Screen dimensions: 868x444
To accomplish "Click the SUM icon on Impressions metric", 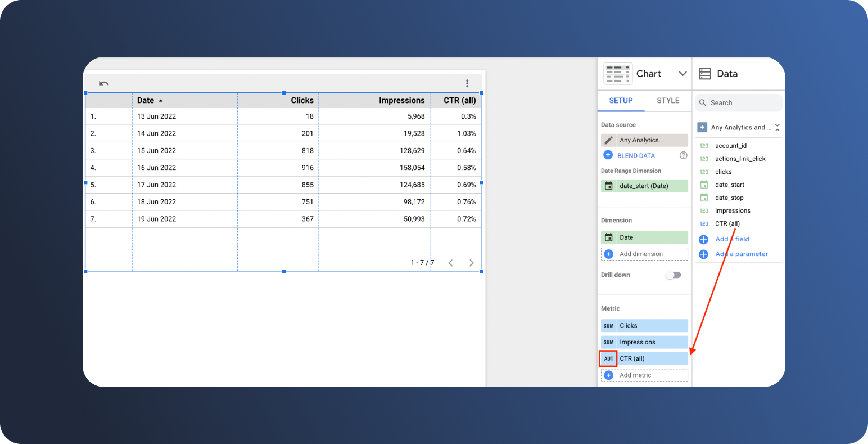I will (608, 342).
